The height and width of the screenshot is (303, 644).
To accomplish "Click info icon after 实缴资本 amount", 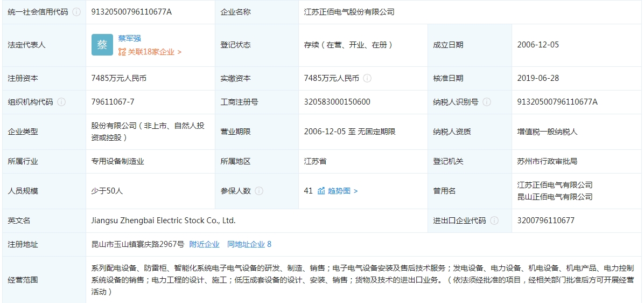I will [x=367, y=78].
